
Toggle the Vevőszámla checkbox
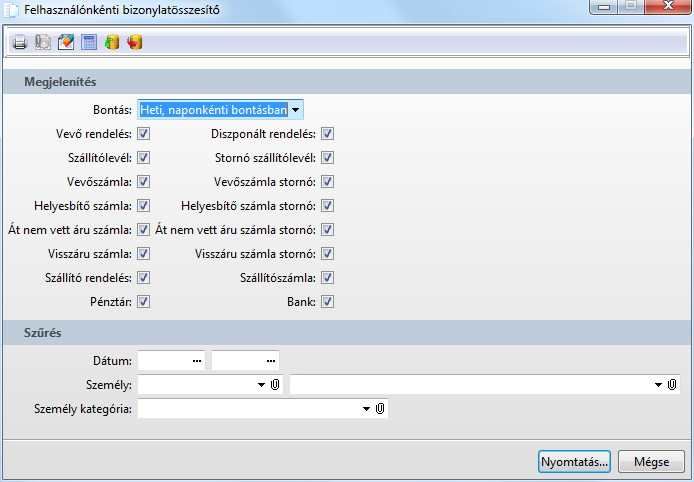click(x=143, y=181)
